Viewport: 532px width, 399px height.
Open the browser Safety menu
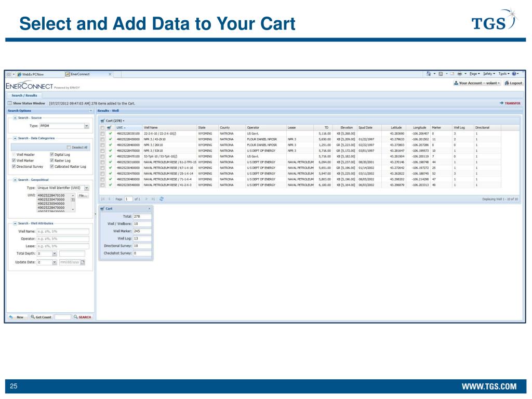(489, 74)
